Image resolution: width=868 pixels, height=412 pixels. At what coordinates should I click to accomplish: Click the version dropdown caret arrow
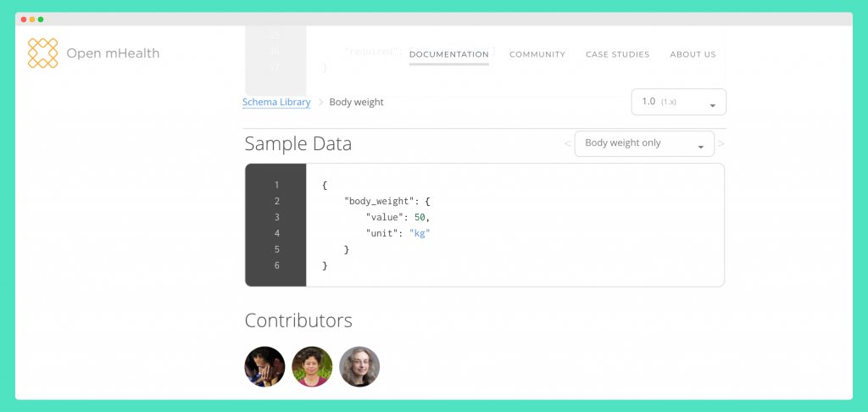[x=712, y=106]
